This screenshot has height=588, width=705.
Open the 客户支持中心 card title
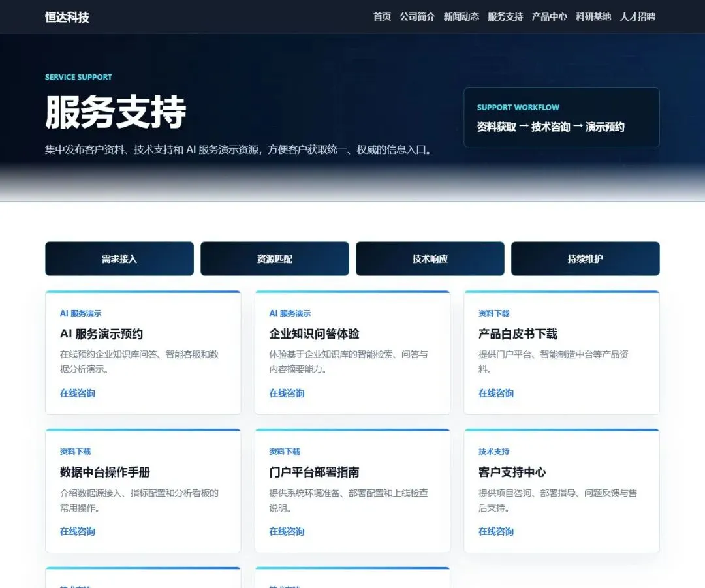512,472
